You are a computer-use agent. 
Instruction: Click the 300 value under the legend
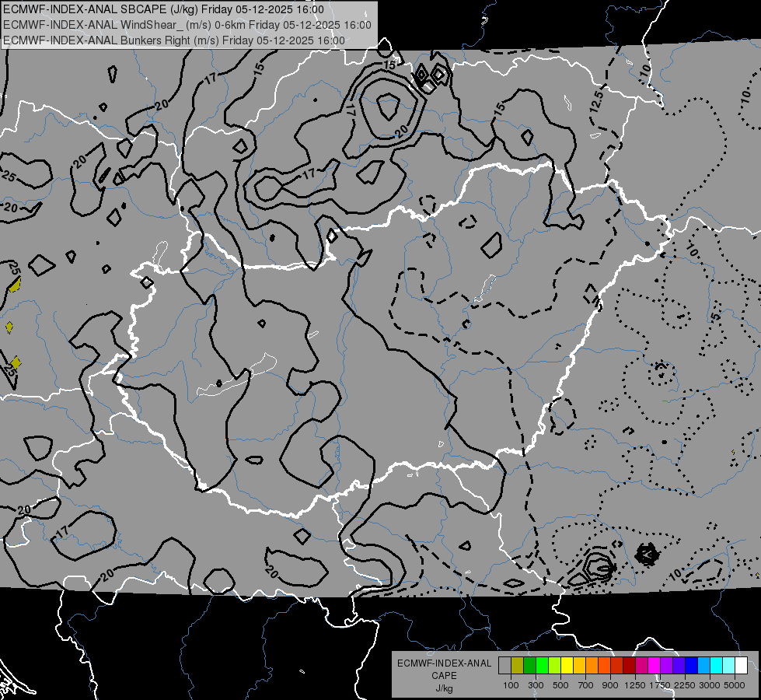(536, 685)
